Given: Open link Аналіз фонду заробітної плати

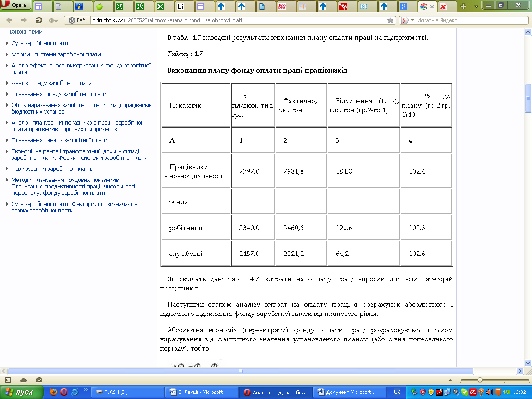Looking at the screenshot, I should pos(52,83).
